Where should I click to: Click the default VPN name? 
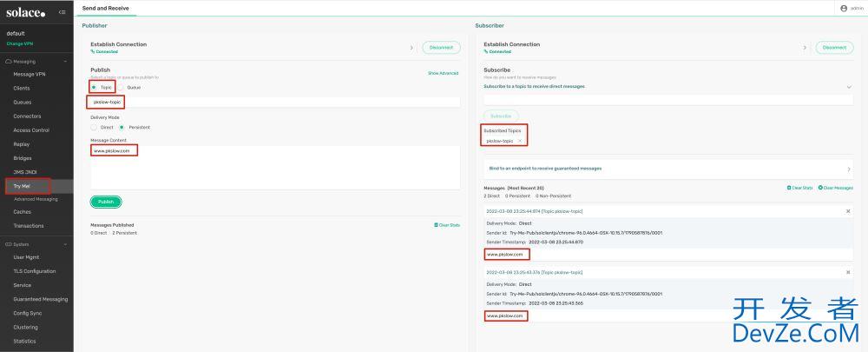pos(16,33)
